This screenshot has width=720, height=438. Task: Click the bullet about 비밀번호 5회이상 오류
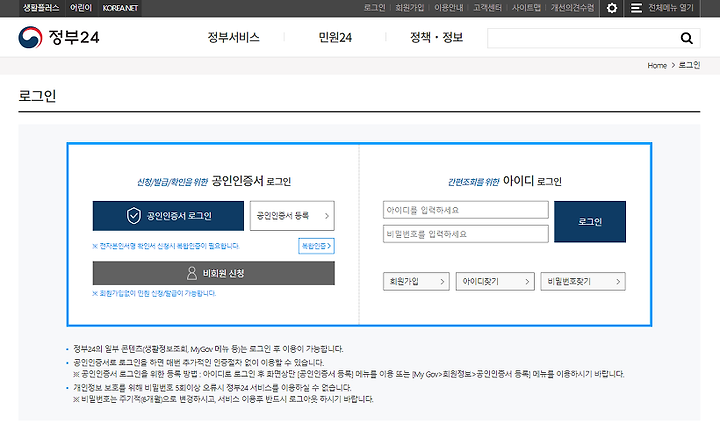(212, 387)
